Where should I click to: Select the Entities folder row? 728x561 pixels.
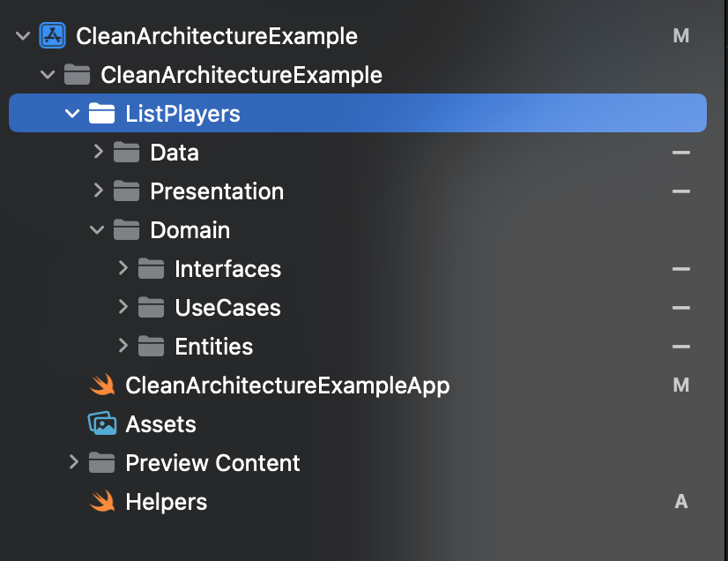(358, 347)
